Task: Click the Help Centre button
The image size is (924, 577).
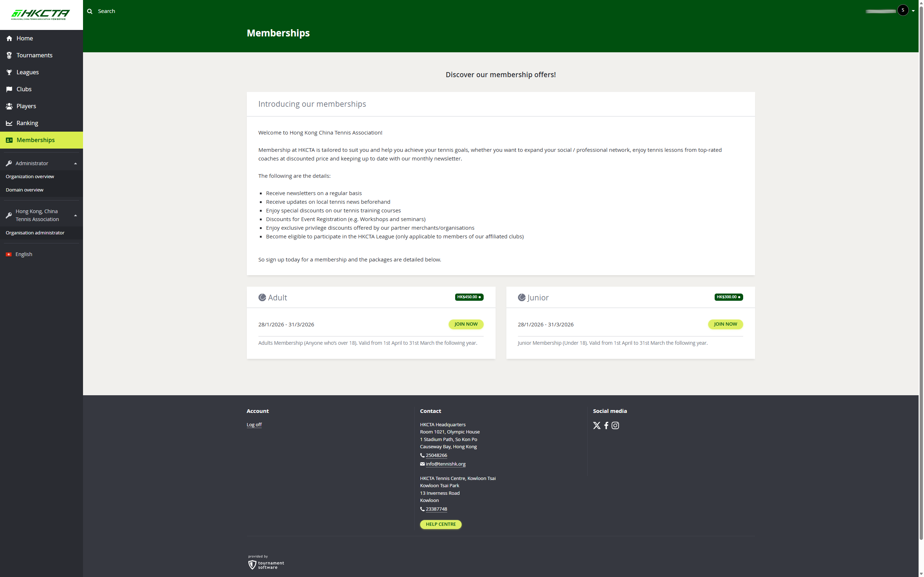Action: (440, 524)
